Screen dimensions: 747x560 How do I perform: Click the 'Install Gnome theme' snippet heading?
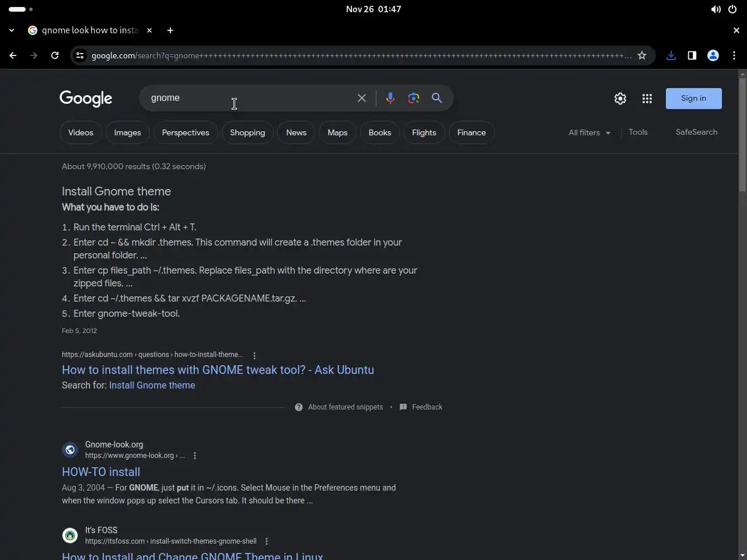(x=116, y=191)
